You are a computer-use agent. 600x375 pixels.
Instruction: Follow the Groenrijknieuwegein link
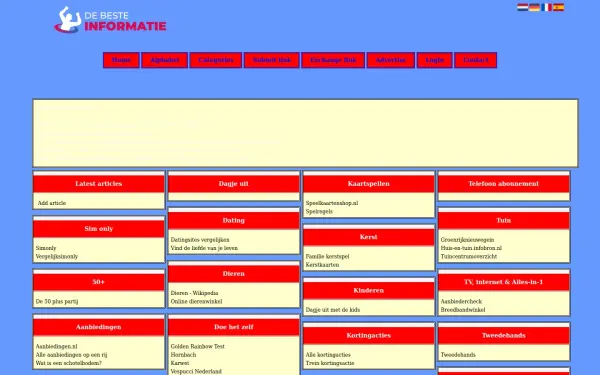[x=467, y=240]
